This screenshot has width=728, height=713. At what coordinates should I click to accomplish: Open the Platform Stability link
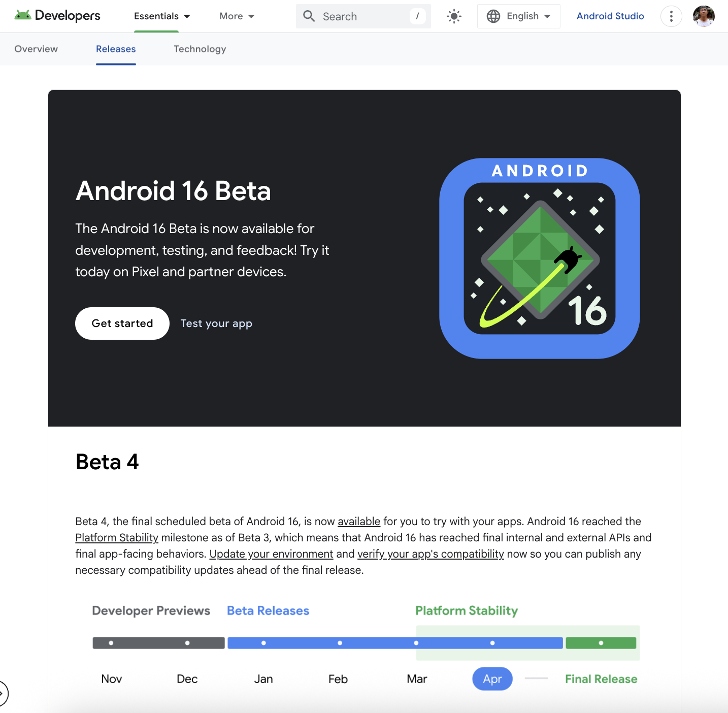(x=117, y=538)
